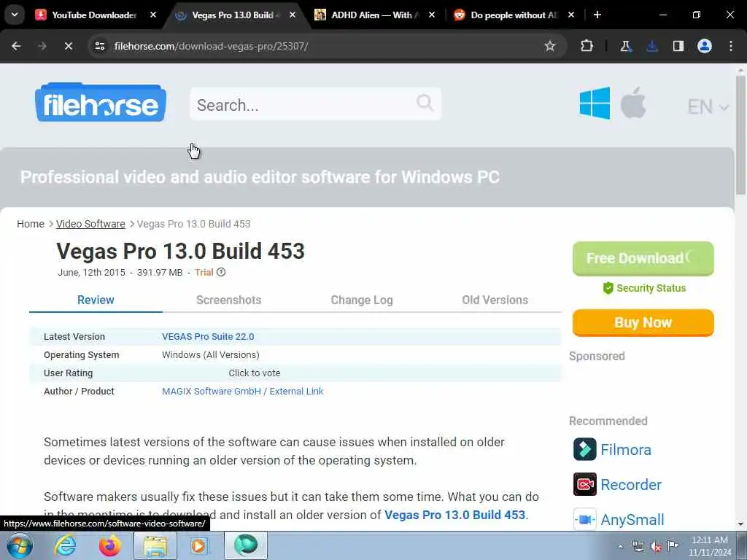Image resolution: width=747 pixels, height=560 pixels.
Task: View site information icon in address bar
Action: point(99,46)
